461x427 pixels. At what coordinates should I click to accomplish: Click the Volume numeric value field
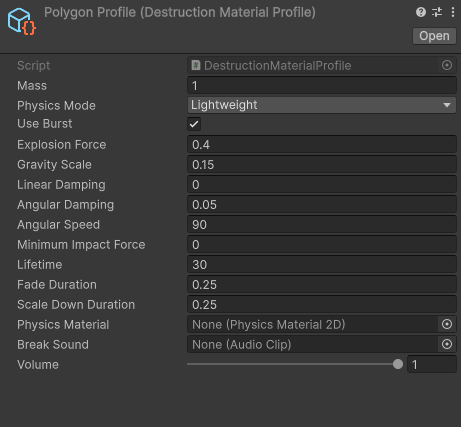point(432,364)
